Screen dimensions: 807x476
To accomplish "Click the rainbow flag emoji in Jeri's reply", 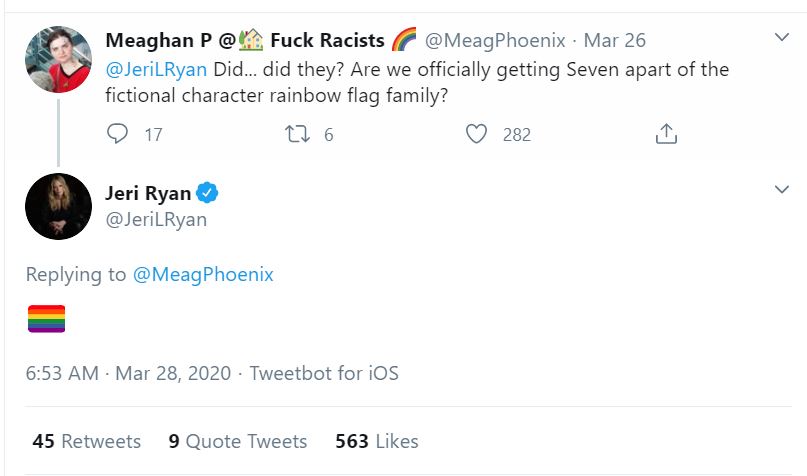I will [45, 319].
